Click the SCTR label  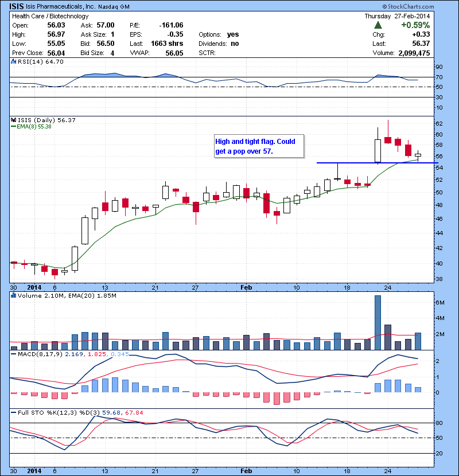(207, 53)
